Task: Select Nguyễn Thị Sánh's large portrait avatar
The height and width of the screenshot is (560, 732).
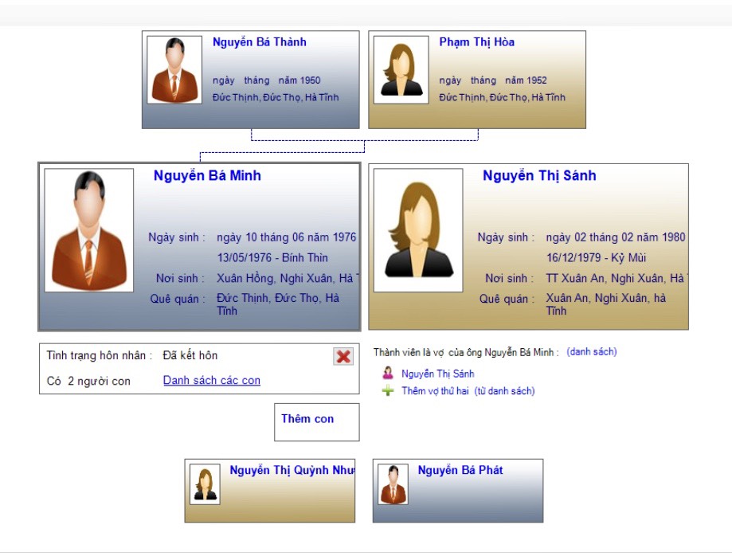Action: coord(418,230)
